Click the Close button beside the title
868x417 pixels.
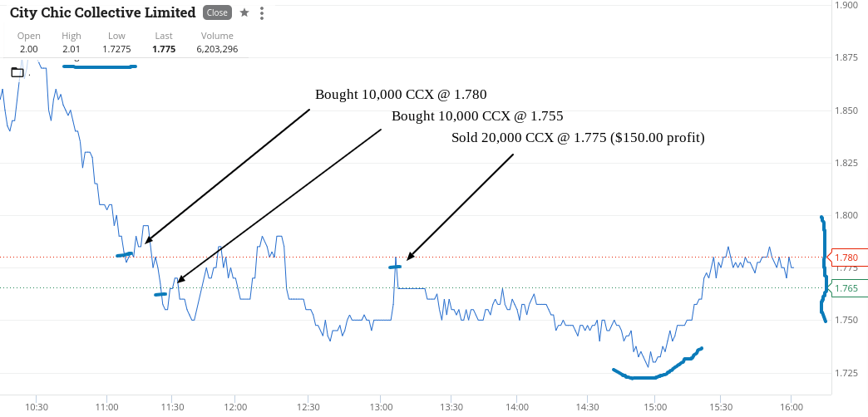tap(217, 12)
